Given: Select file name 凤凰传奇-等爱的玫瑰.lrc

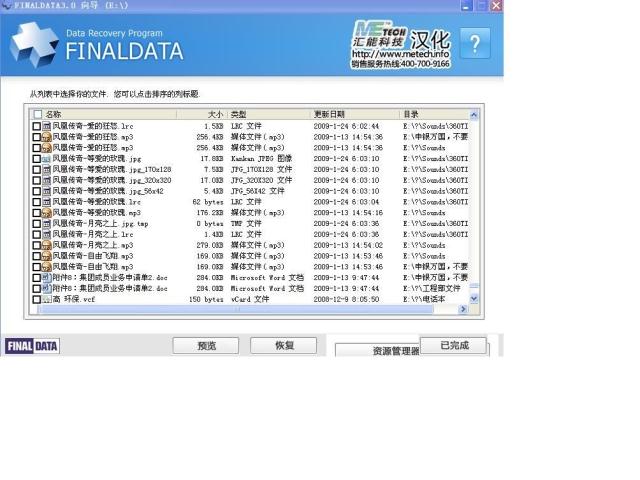Looking at the screenshot, I should click(x=96, y=202).
